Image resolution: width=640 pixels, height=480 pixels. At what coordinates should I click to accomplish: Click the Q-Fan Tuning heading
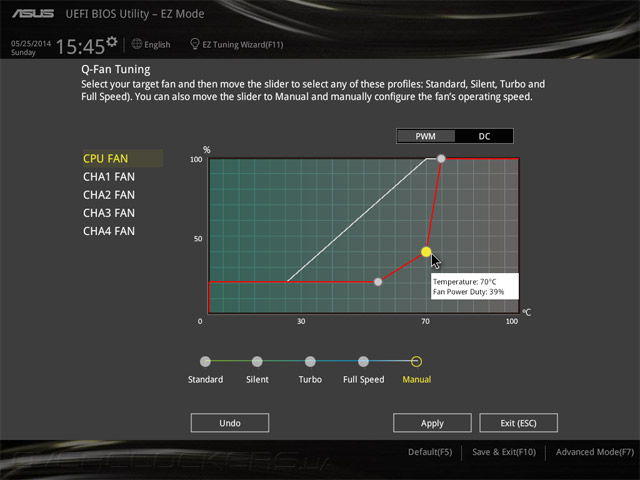point(116,69)
